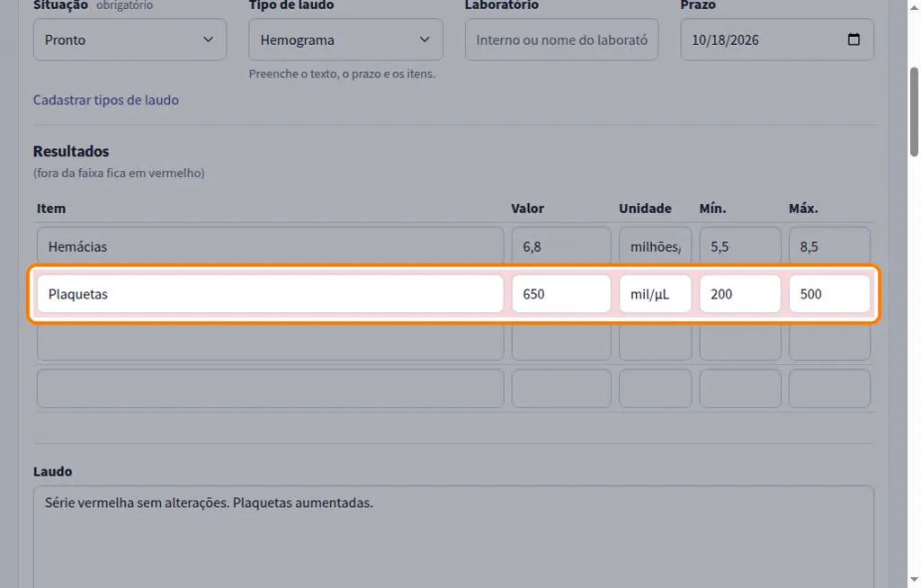
Task: Click the Plaquetas minimum field 200
Action: [740, 294]
